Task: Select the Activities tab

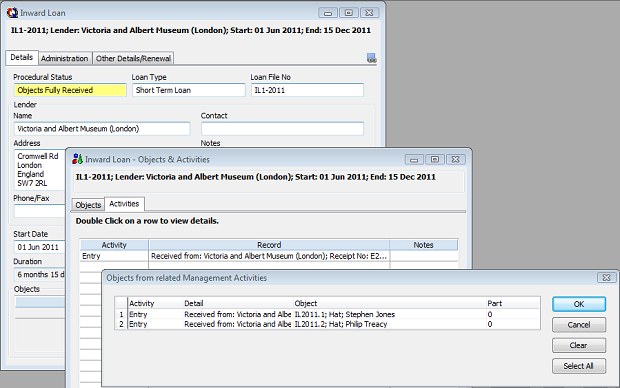Action: pyautogui.click(x=124, y=204)
